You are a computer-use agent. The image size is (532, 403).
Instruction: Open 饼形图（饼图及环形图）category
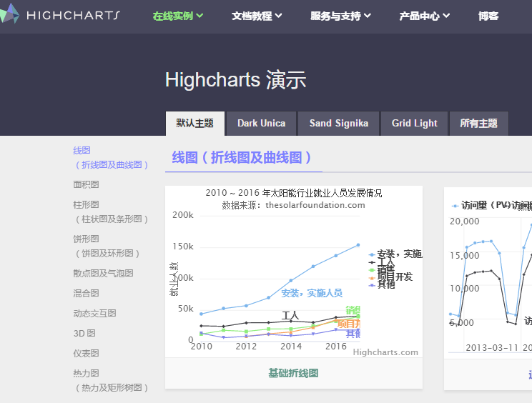107,246
